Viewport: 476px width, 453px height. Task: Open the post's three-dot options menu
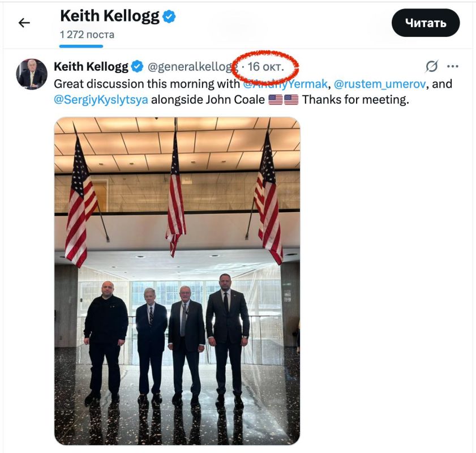tap(453, 66)
